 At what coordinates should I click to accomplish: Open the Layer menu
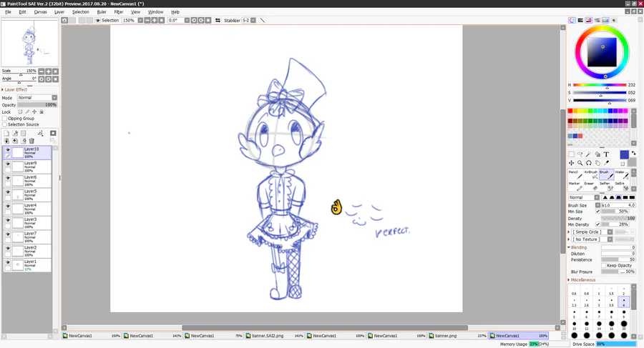click(x=59, y=12)
